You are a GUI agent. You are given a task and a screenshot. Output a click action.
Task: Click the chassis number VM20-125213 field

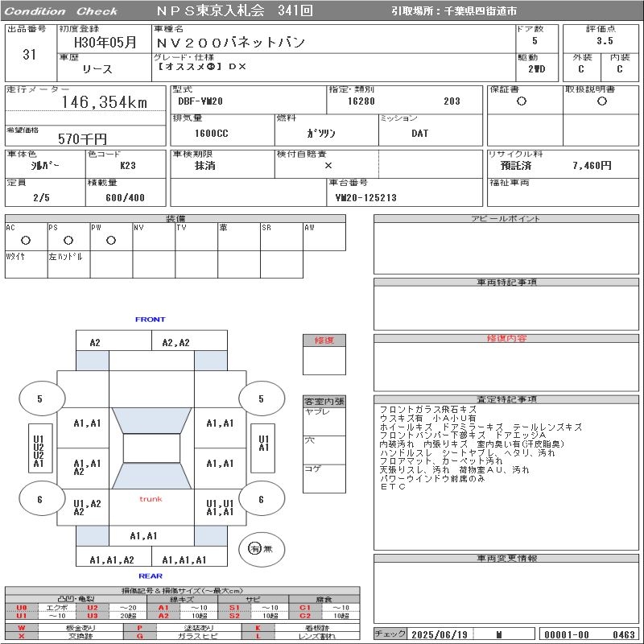(x=366, y=197)
